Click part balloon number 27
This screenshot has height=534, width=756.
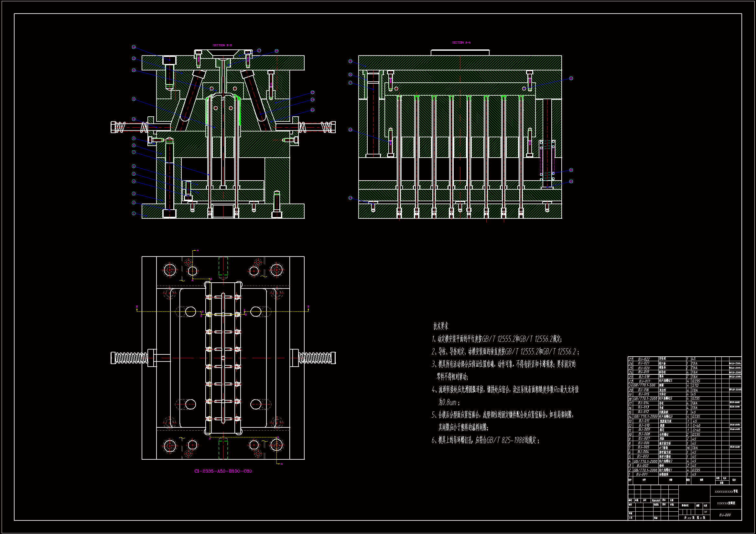tap(259, 51)
